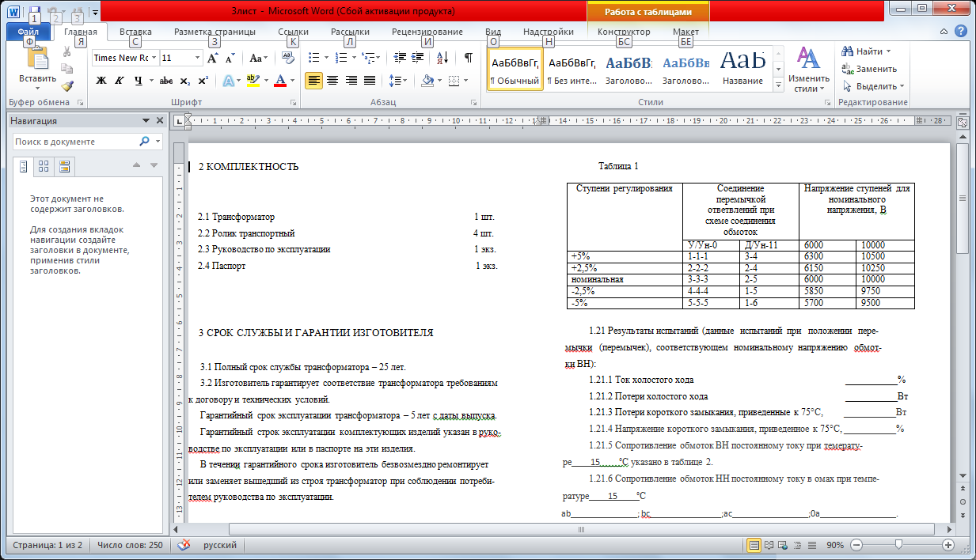Decrease the paragraph indent
The width and height of the screenshot is (976, 560).
399,58
